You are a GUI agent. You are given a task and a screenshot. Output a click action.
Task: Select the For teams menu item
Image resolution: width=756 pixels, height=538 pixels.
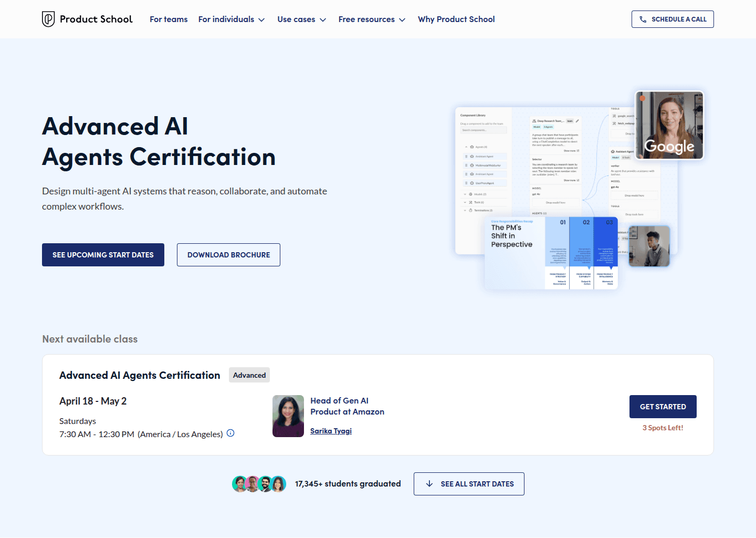point(169,19)
